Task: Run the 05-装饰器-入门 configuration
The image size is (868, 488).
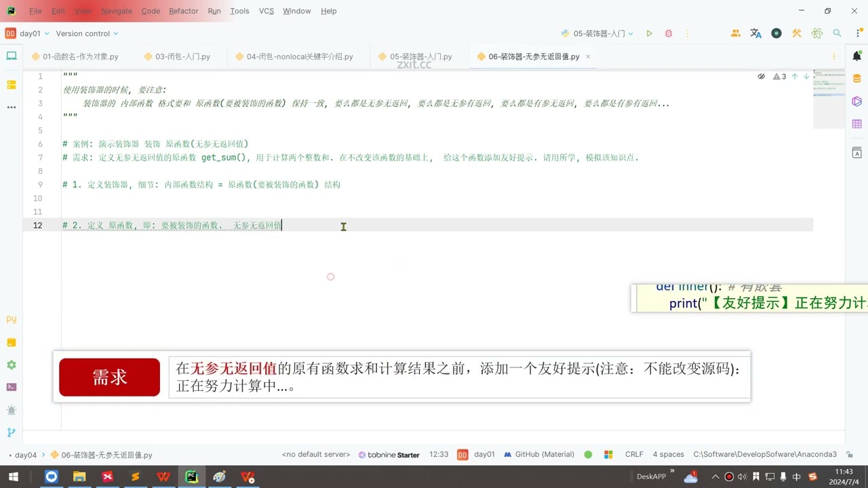Action: (649, 33)
